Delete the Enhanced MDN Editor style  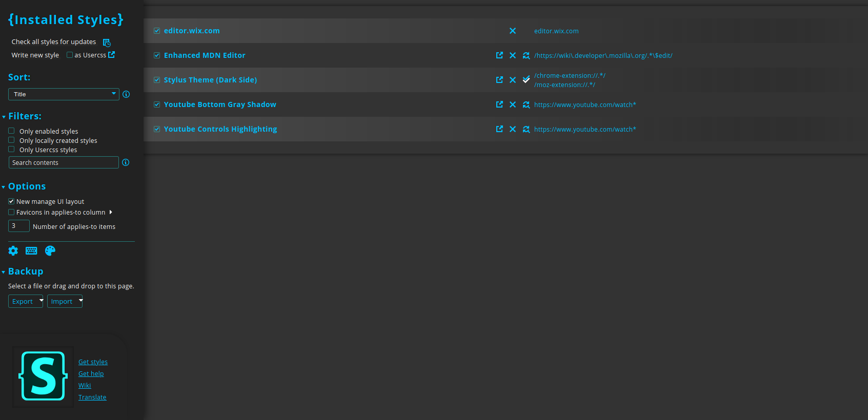pos(513,55)
